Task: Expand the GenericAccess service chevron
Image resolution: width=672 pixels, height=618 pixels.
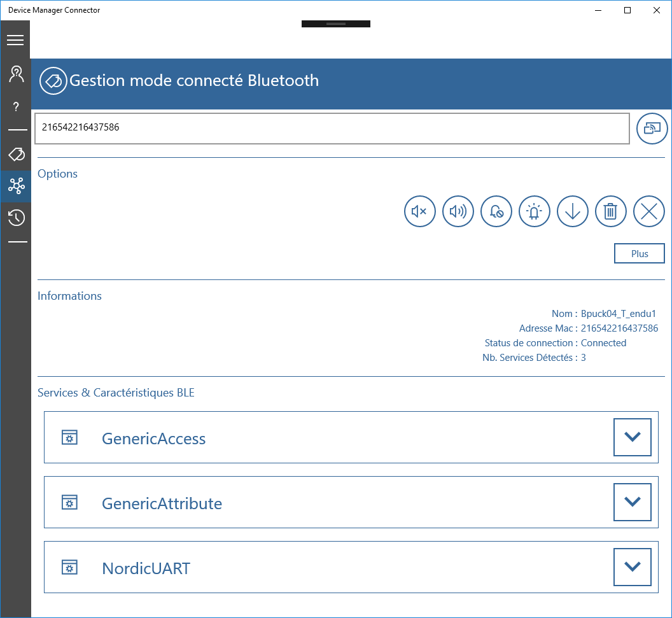Action: [x=632, y=437]
